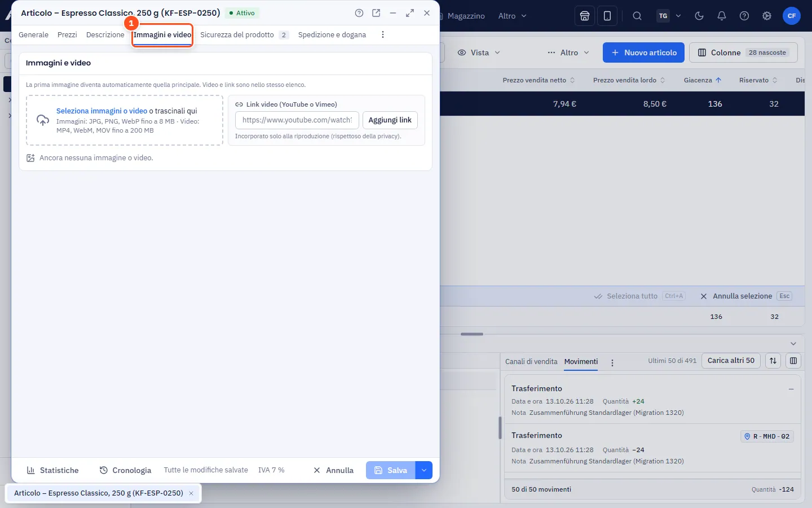
Task: Sort by Prezzo vendita netto column
Action: (x=539, y=80)
